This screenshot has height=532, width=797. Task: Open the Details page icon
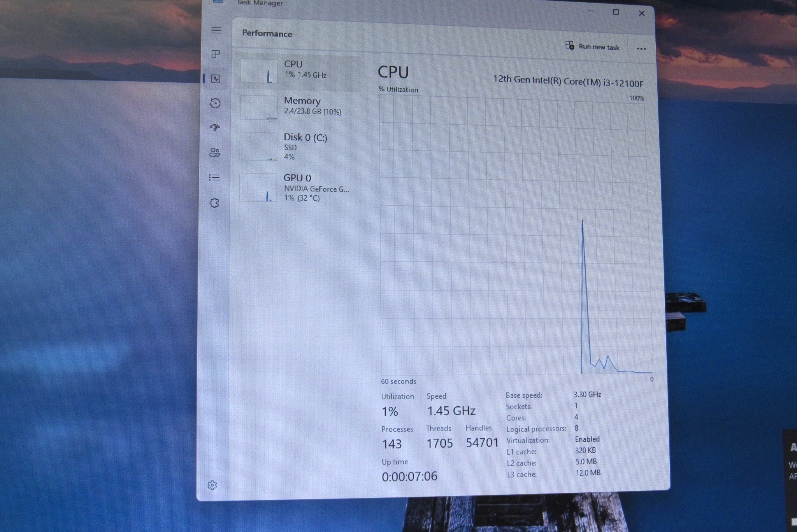pyautogui.click(x=214, y=177)
